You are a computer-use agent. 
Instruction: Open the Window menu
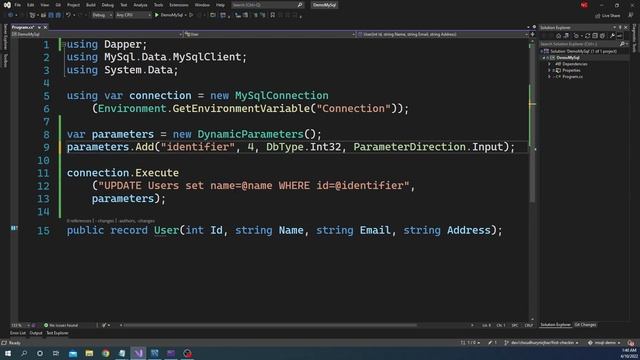(x=202, y=5)
